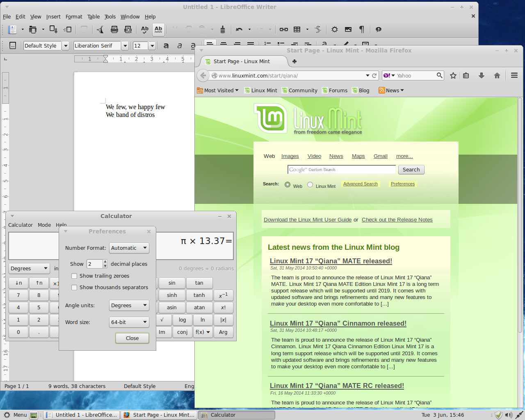The width and height of the screenshot is (525, 420).
Task: Expand Most Visited bookmarks dropdown
Action: pos(218,90)
